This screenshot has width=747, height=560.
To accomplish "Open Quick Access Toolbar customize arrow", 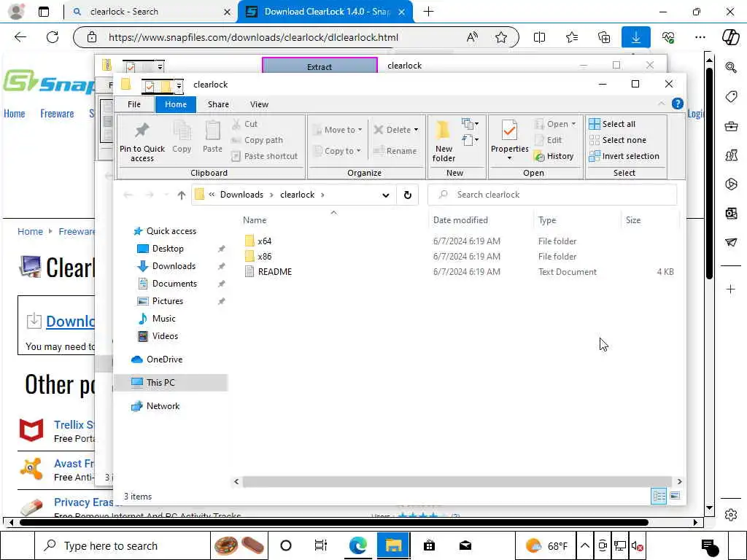I will (x=179, y=86).
